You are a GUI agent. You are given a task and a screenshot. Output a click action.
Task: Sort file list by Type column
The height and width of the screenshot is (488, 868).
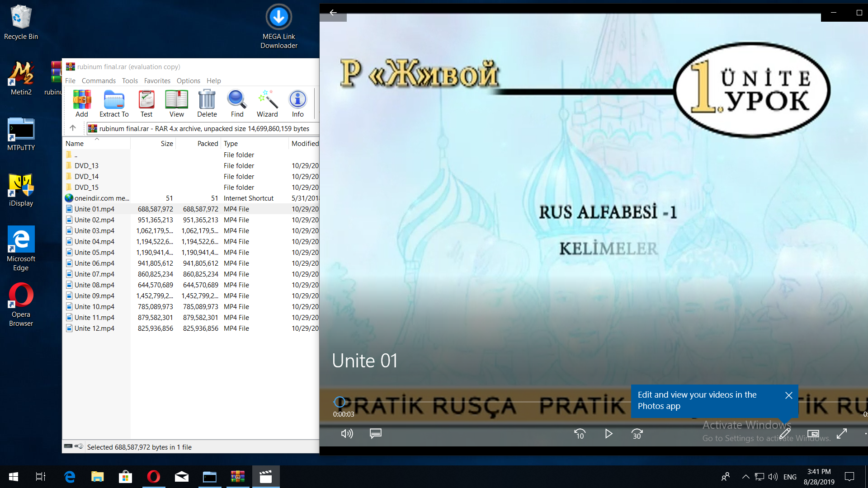(x=255, y=143)
